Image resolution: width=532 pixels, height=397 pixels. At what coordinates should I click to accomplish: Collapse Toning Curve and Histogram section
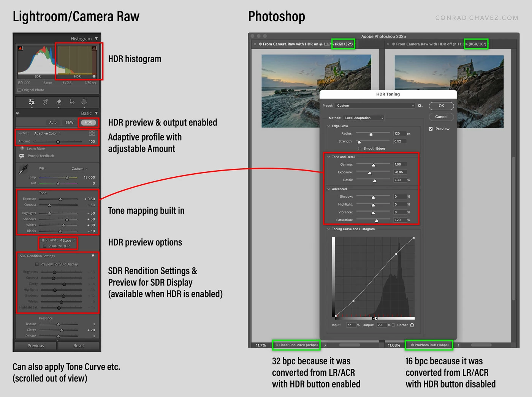(x=329, y=229)
